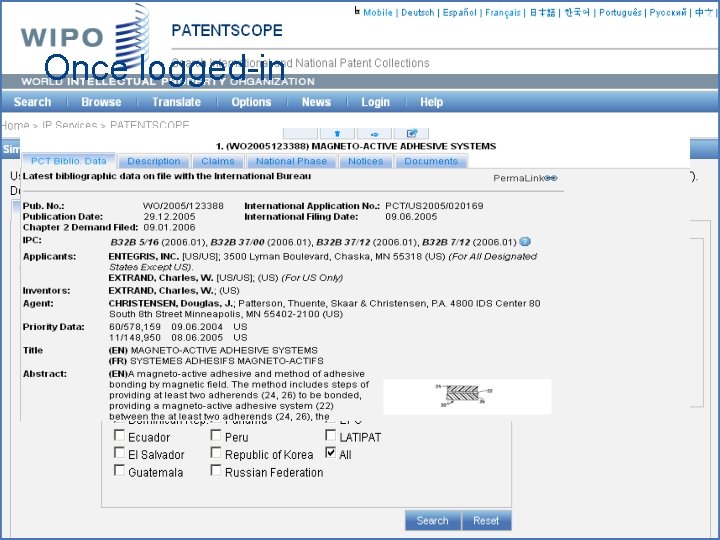Click priority number 60/578,159
This screenshot has height=540, width=720.
coord(135,327)
